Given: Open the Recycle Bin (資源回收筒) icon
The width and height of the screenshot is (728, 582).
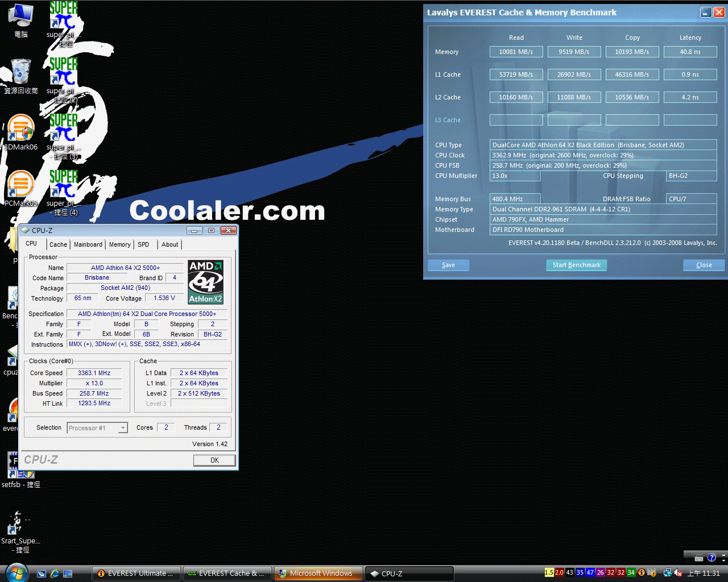Looking at the screenshot, I should [x=21, y=76].
